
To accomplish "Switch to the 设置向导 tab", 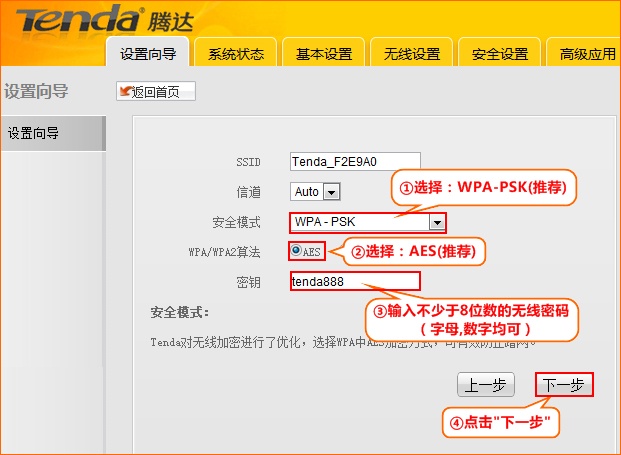I will (x=146, y=54).
